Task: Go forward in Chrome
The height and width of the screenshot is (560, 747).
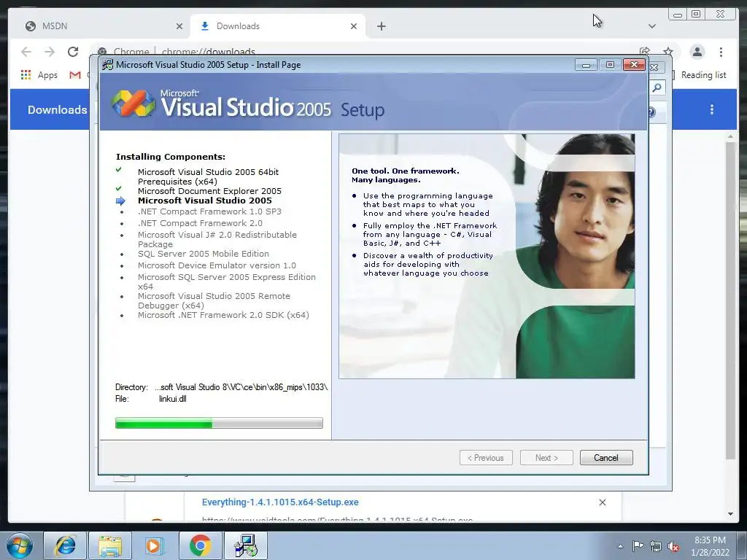Action: point(50,52)
